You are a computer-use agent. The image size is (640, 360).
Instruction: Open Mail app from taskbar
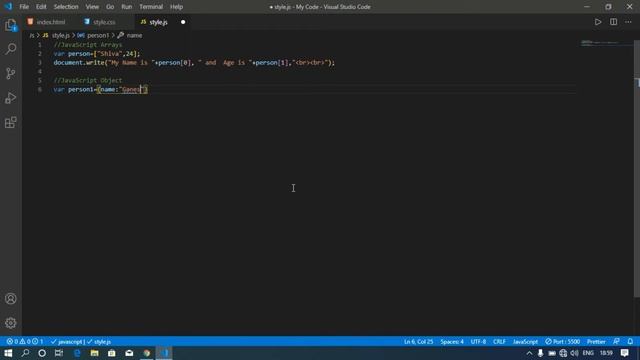click(129, 353)
